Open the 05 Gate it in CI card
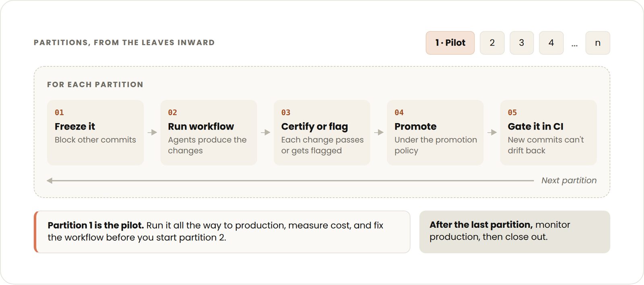The image size is (644, 285). [548, 132]
